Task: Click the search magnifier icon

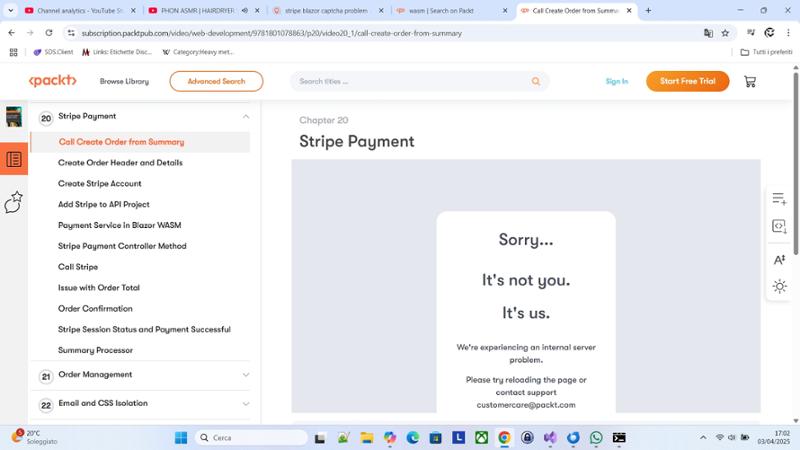Action: [536, 81]
